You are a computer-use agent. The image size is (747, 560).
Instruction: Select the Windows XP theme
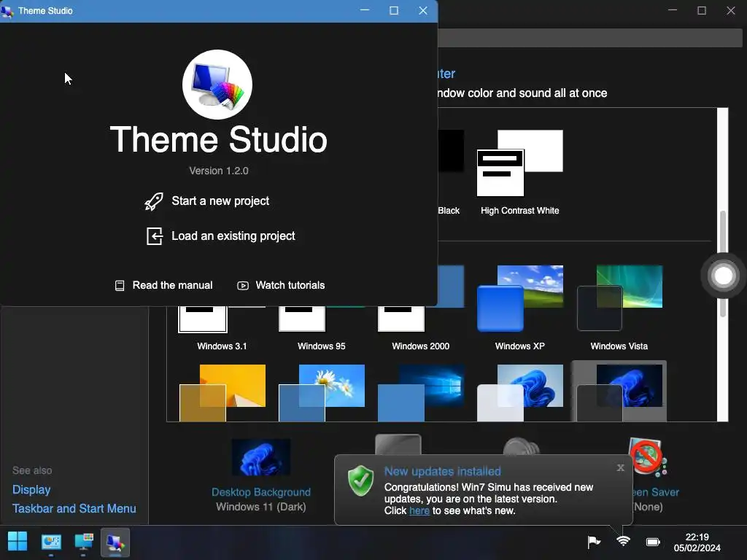519,308
